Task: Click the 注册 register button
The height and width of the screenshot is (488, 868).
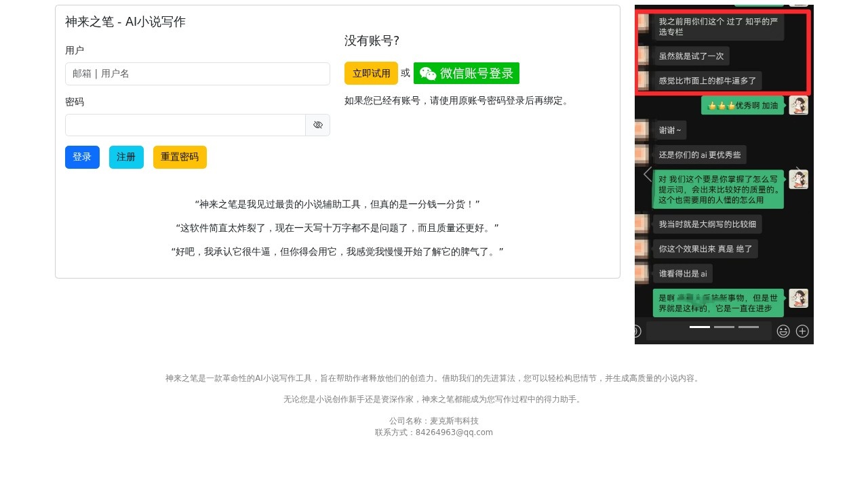Action: (x=126, y=157)
